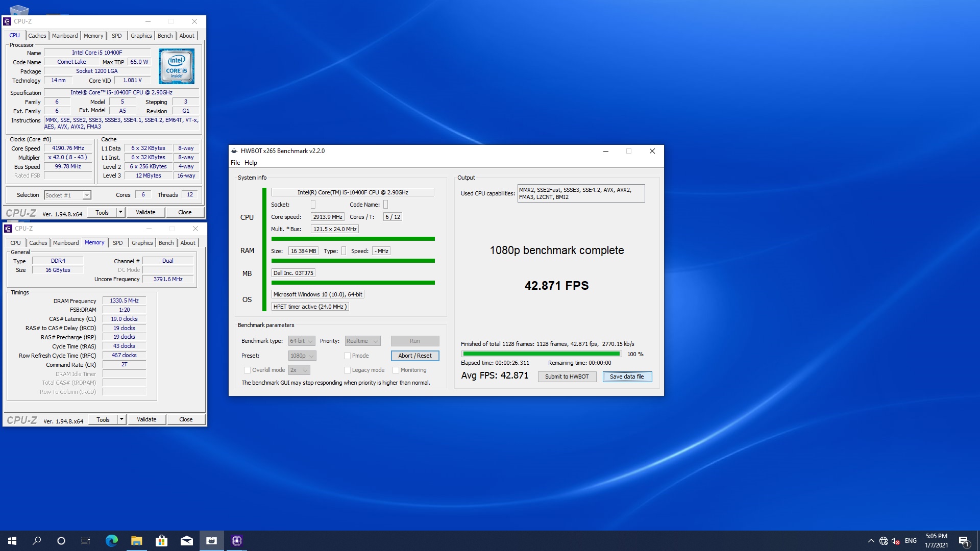Click the Close button in the CPU-Z Memory window
980x551 pixels.
coord(186,419)
